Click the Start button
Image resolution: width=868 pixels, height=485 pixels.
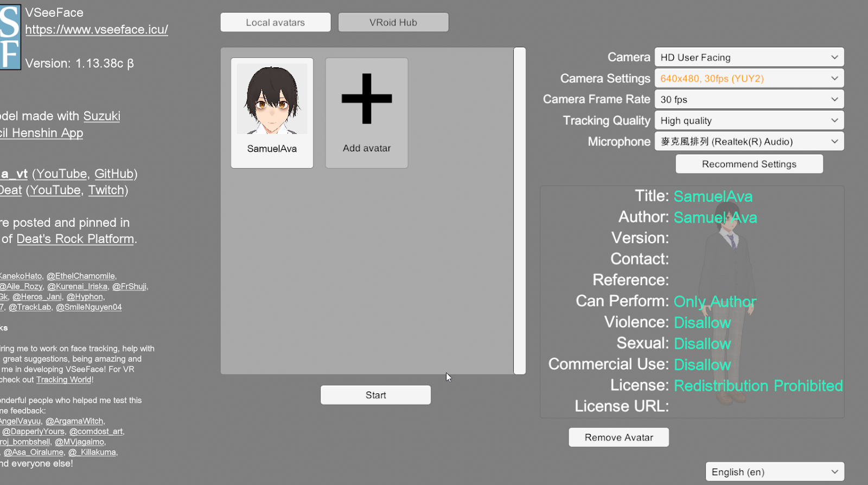pyautogui.click(x=375, y=395)
